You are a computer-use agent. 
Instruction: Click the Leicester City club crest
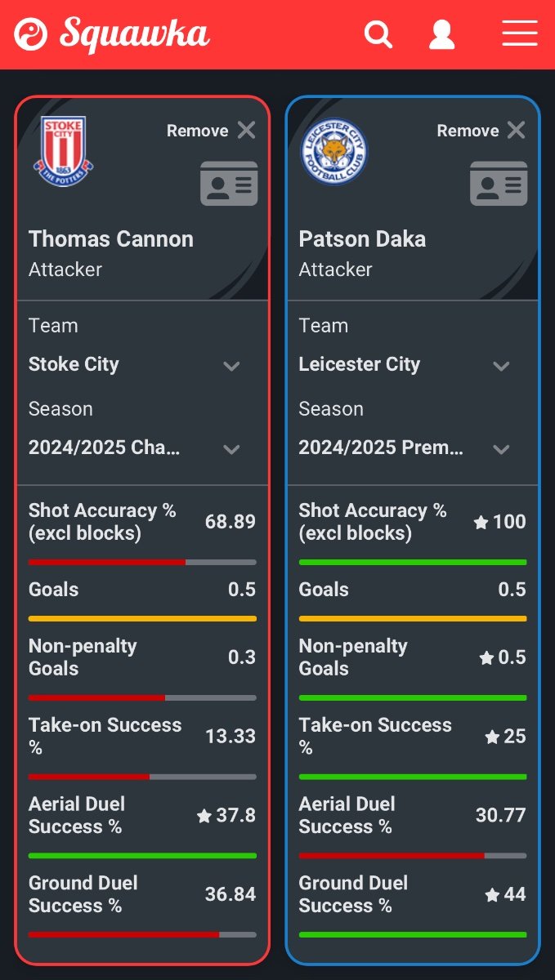click(x=334, y=151)
